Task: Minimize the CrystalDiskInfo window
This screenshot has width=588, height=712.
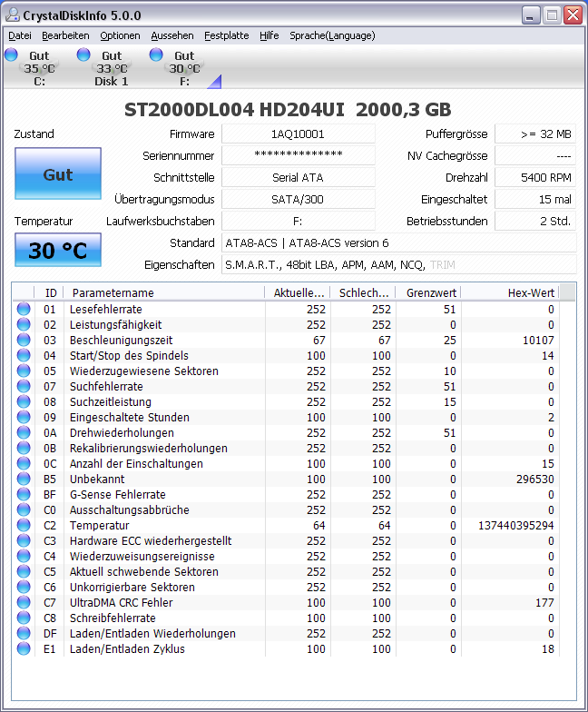Action: tap(531, 15)
